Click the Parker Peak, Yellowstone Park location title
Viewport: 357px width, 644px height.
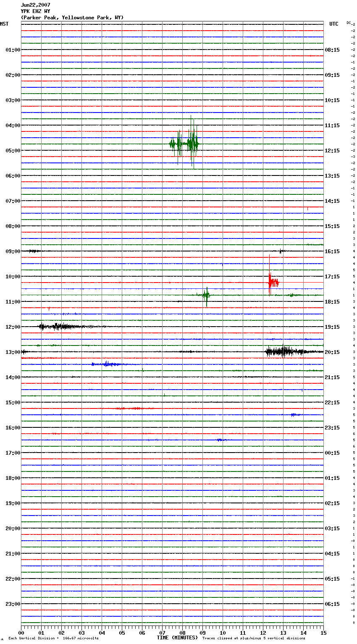pos(72,18)
